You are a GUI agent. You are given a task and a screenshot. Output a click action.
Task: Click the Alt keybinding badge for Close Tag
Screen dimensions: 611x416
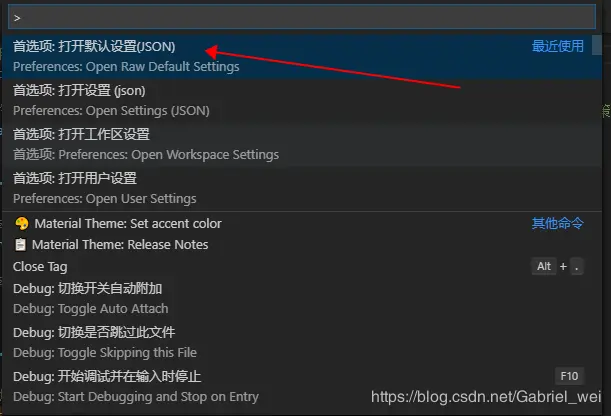(x=544, y=266)
